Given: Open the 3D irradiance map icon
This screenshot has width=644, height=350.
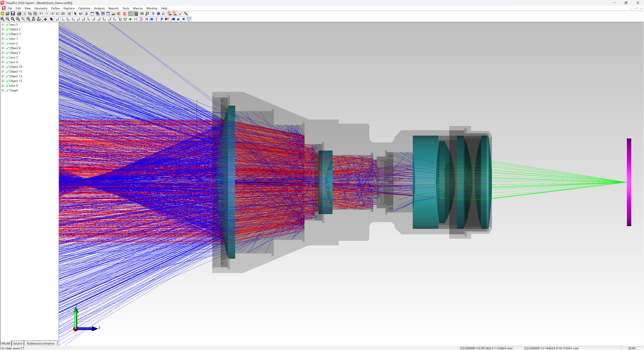Looking at the screenshot, I should point(147,14).
